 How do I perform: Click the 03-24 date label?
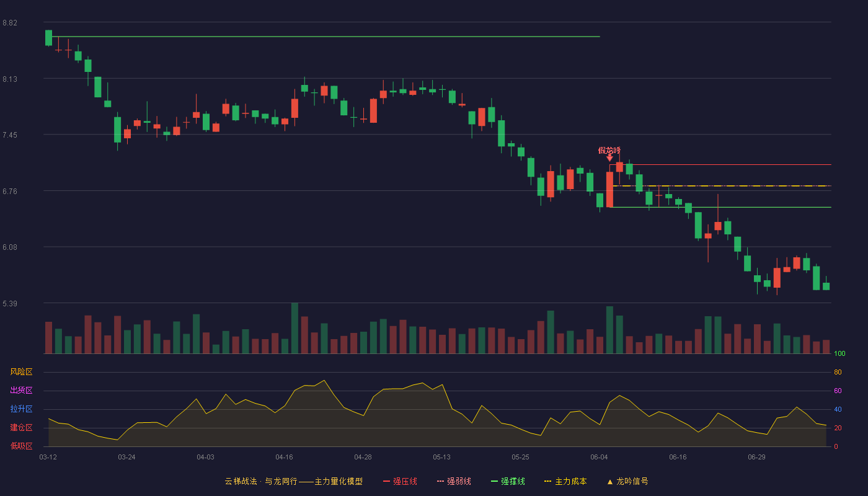pos(126,457)
